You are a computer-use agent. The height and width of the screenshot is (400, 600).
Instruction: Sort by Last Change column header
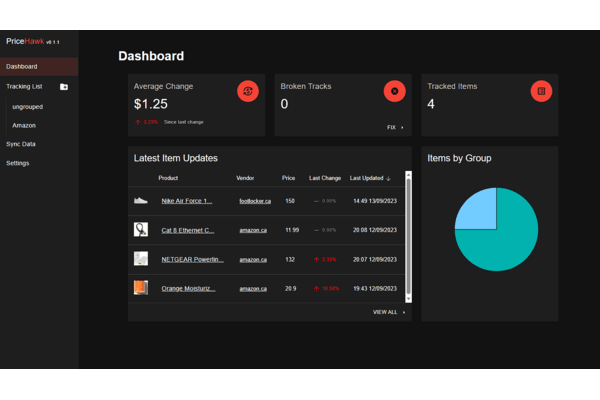click(x=325, y=178)
